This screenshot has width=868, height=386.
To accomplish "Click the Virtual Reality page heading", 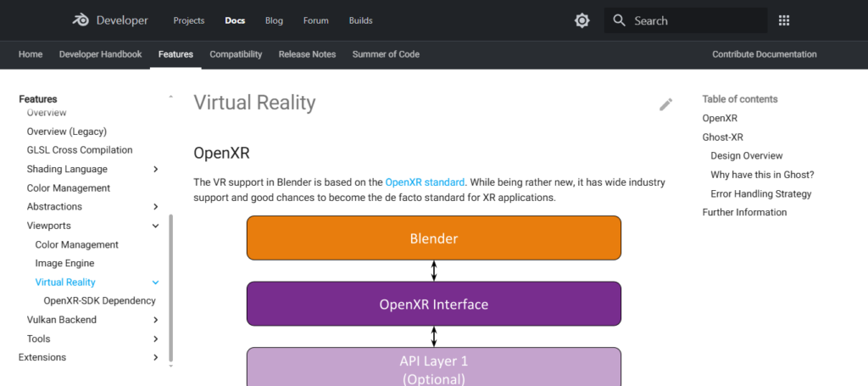I will coord(254,103).
